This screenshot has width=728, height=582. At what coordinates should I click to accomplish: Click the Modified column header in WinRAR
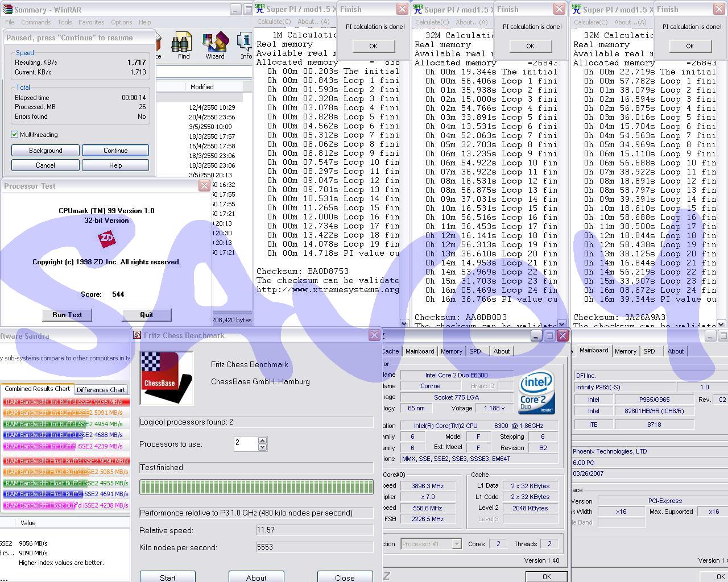[x=213, y=87]
